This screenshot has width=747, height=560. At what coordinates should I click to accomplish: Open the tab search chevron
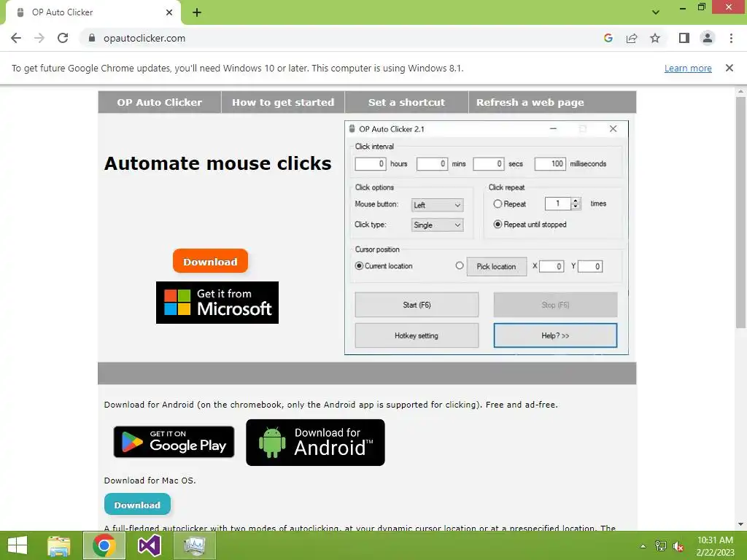[656, 12]
